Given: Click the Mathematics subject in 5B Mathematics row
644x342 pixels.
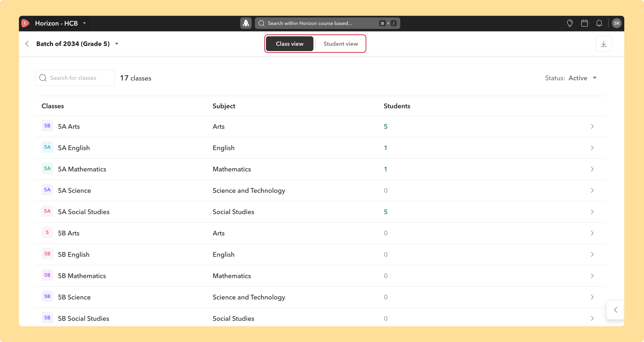Looking at the screenshot, I should [x=232, y=276].
